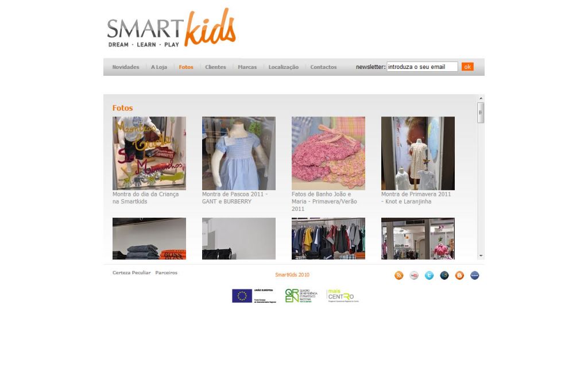588x367 pixels.
Task: Open the Blogger icon link
Action: (459, 276)
